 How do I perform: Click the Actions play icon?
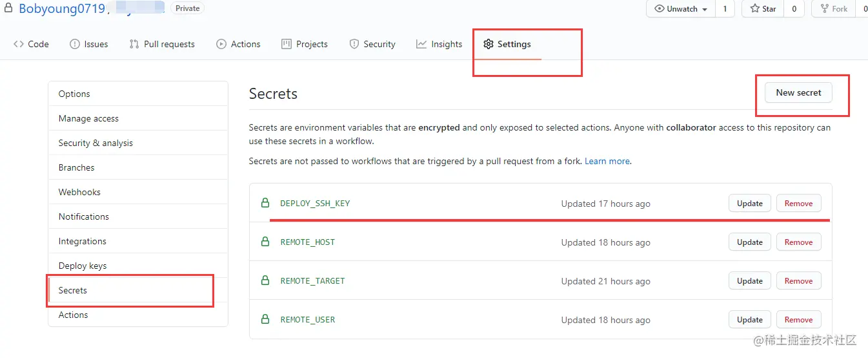click(221, 44)
